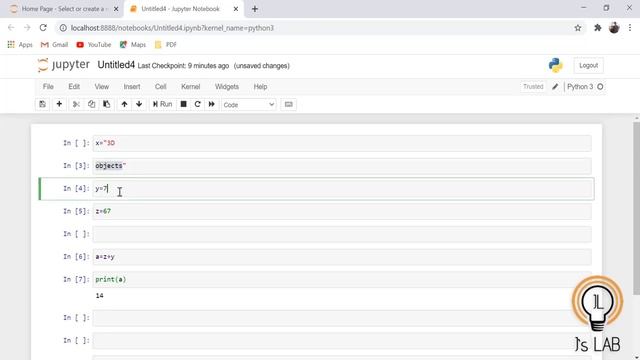The width and height of the screenshot is (640, 360).
Task: Move selected cell up arrow
Action: tap(124, 104)
